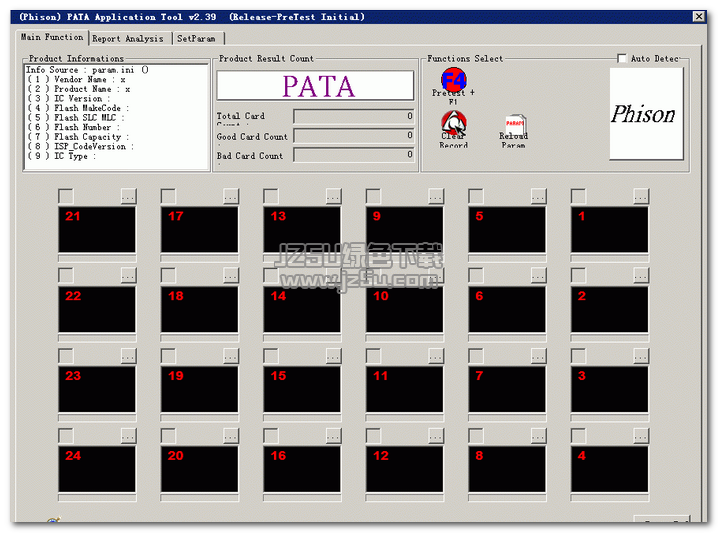This screenshot has width=718, height=533.
Task: Tick the checkbox for slot 17
Action: [169, 196]
